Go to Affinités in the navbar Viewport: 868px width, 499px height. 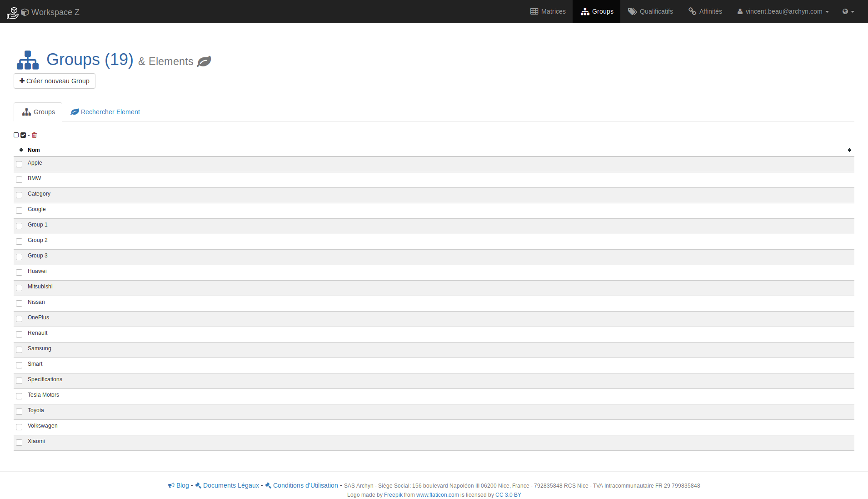705,11
